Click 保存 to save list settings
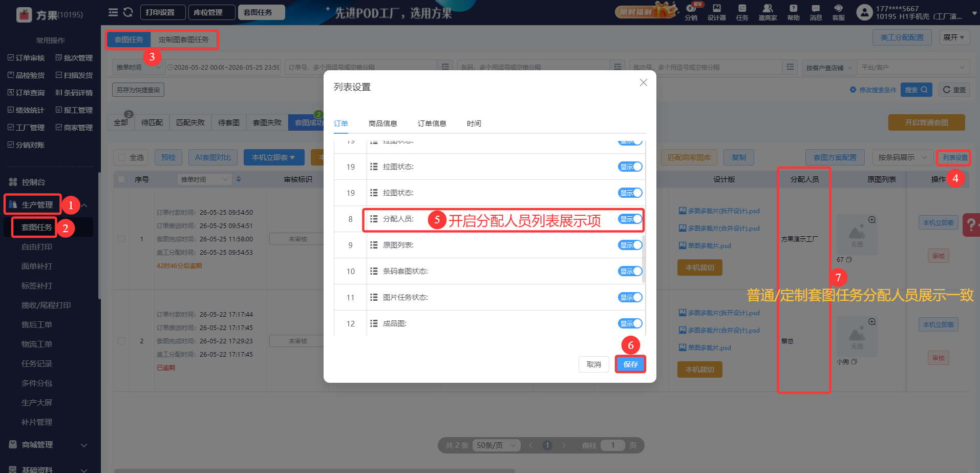 (630, 364)
